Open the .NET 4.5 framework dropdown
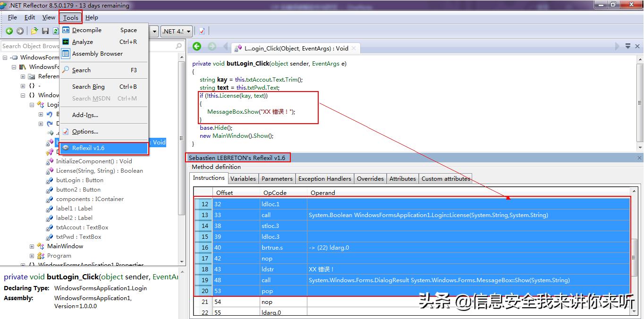This screenshot has width=644, height=319. (177, 31)
